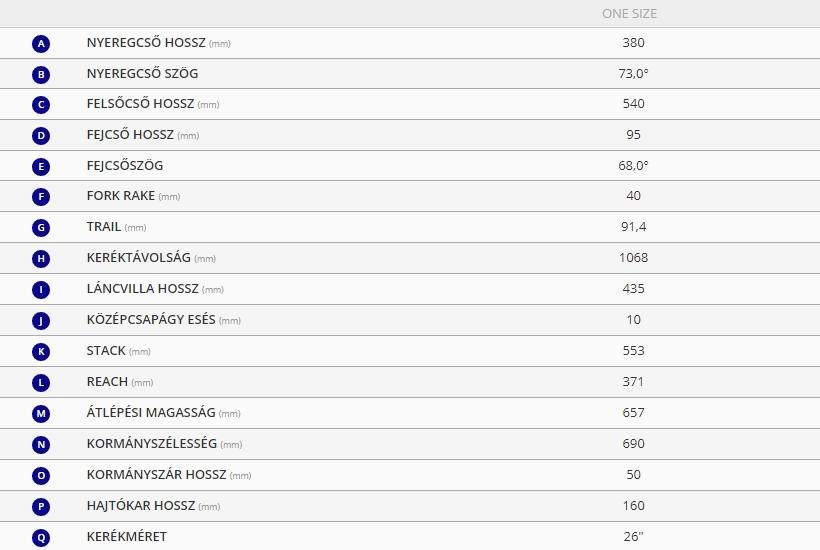
Task: Click the Hajtókar Hossz value 160
Action: click(633, 506)
